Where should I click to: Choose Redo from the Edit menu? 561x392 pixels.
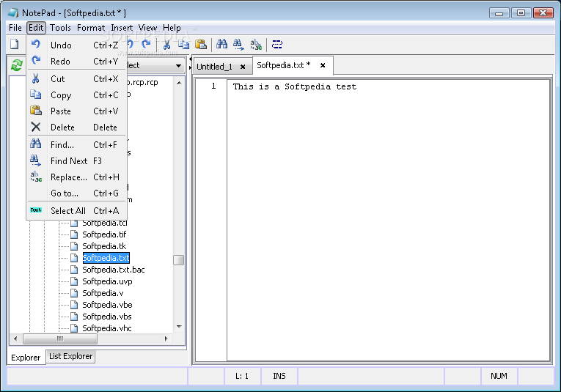coord(76,61)
